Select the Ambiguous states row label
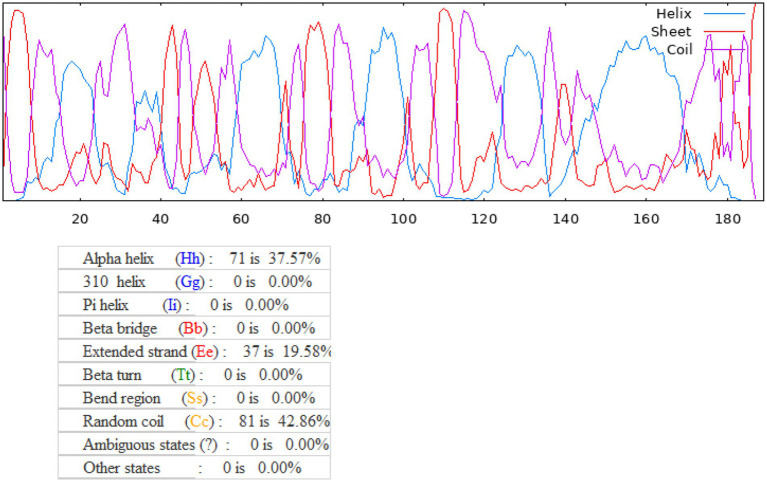Viewport: 767px width, 482px height. coord(139,445)
